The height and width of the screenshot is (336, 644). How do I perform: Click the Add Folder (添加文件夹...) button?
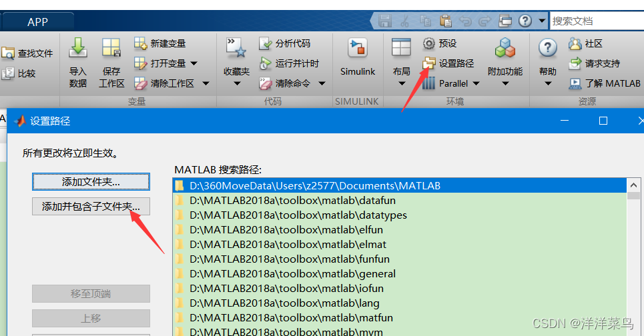pos(91,182)
